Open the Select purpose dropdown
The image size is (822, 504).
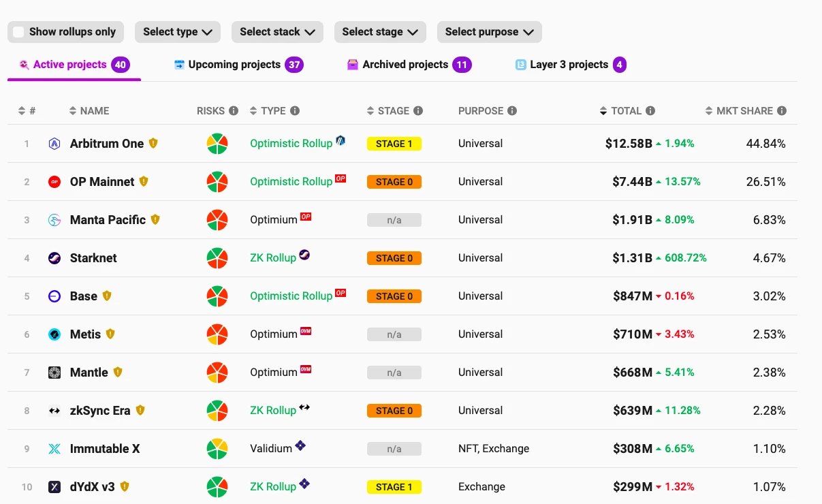tap(489, 32)
